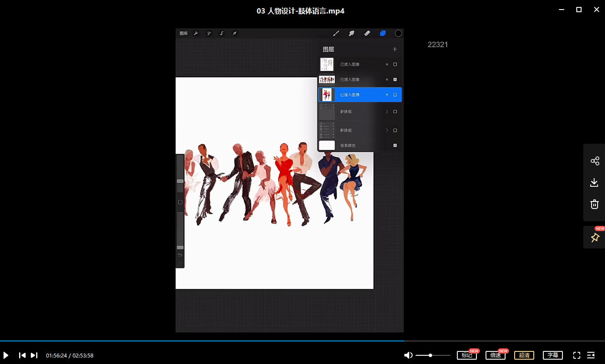Enter fullscreen mode
Viewport: 605px width, 364px height.
(x=576, y=355)
